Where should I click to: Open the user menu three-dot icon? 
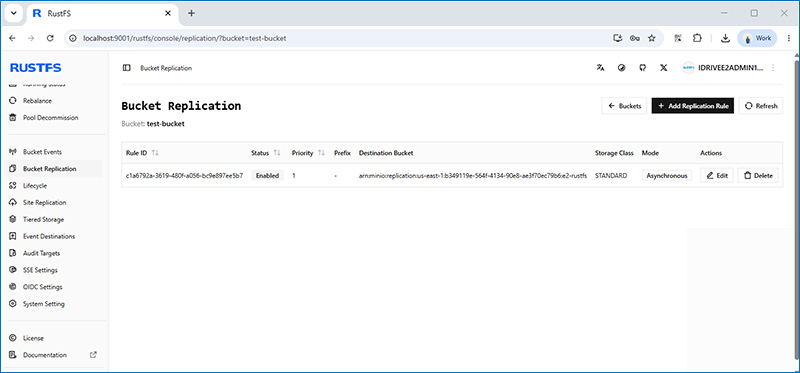point(773,67)
